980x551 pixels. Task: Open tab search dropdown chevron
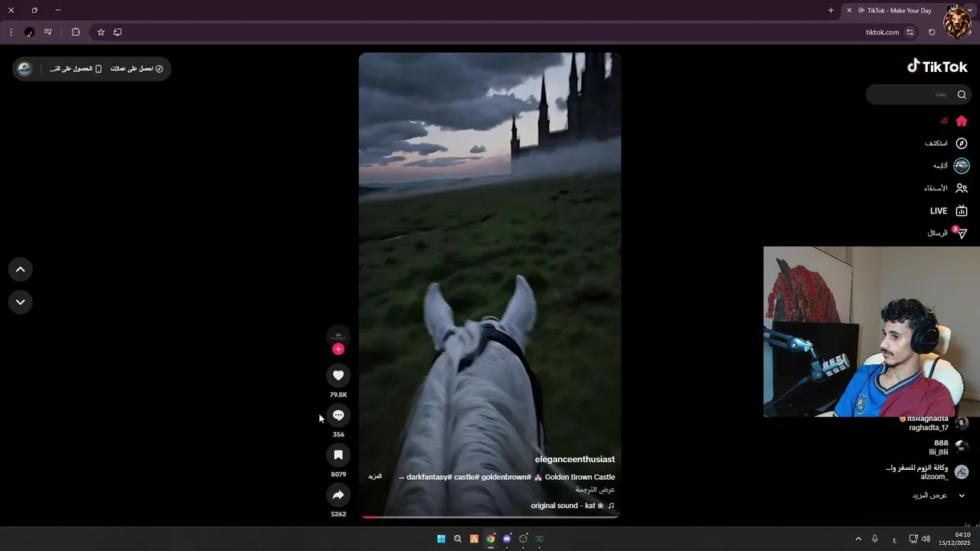(970, 10)
